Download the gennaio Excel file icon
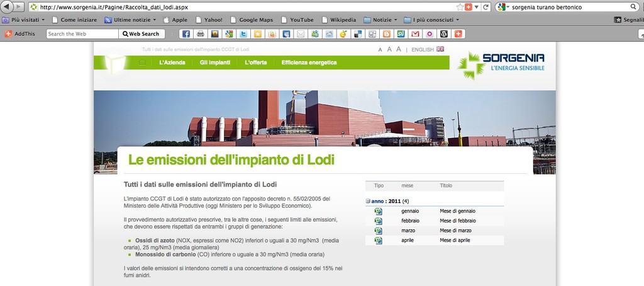The image size is (644, 286). point(379,211)
